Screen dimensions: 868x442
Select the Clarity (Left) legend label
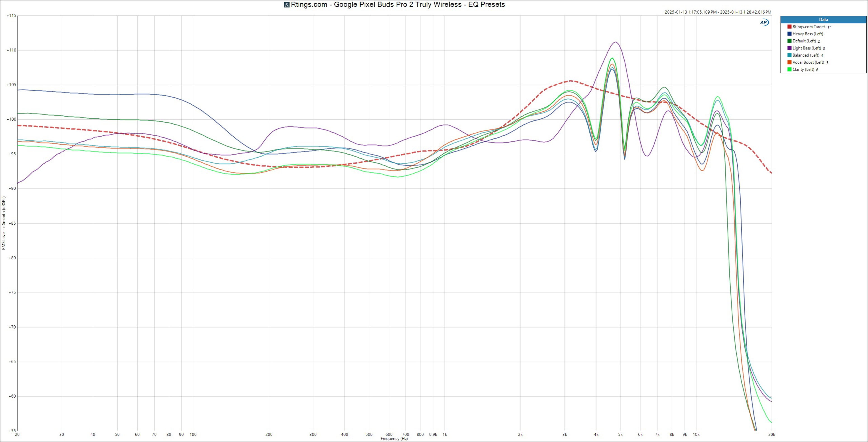803,69
